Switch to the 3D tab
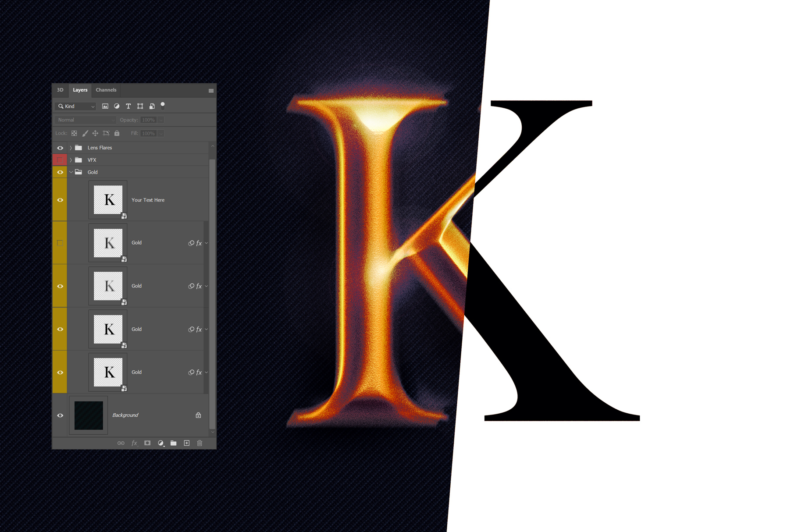This screenshot has width=798, height=532. 60,90
